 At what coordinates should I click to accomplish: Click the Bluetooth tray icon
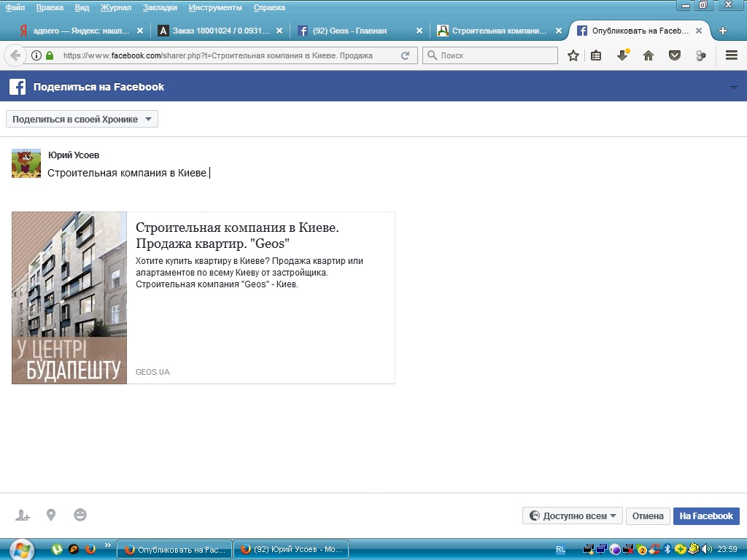pyautogui.click(x=667, y=550)
